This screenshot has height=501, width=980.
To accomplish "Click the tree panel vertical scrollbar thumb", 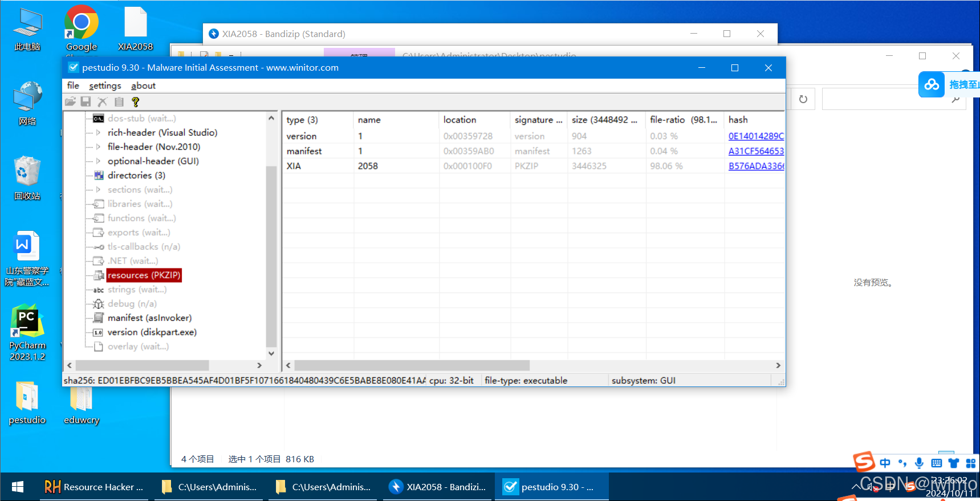I will click(x=271, y=256).
